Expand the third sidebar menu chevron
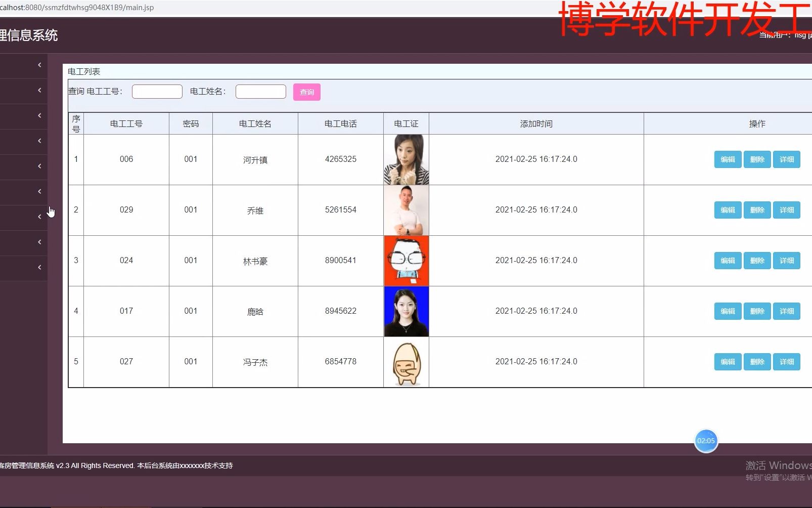This screenshot has width=812, height=508. 39,115
